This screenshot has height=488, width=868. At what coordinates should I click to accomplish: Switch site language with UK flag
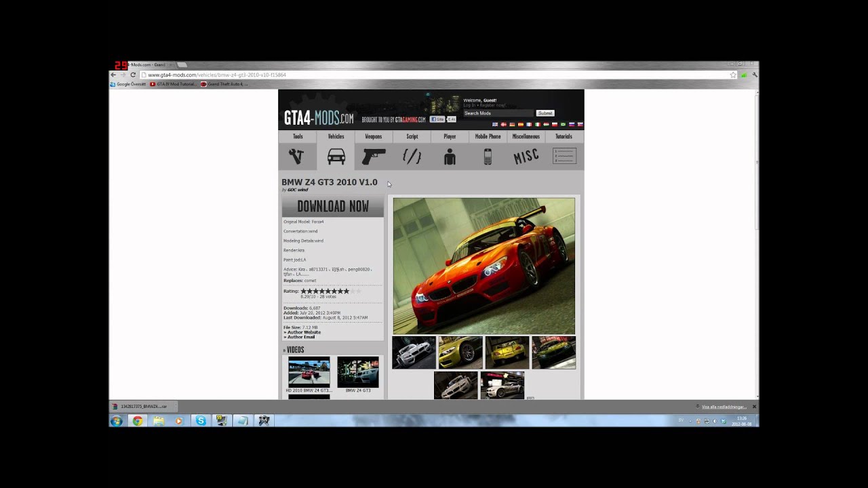pyautogui.click(x=495, y=125)
